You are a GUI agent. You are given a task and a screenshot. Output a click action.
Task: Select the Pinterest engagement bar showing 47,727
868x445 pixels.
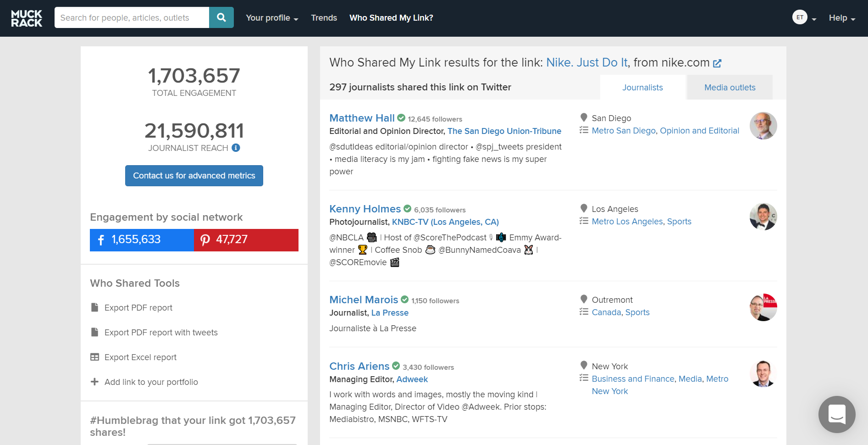click(x=246, y=240)
